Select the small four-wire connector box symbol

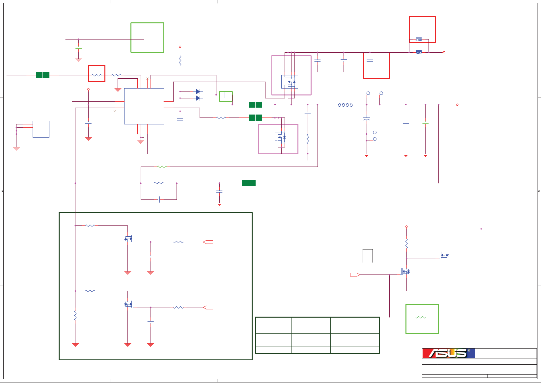(41, 129)
